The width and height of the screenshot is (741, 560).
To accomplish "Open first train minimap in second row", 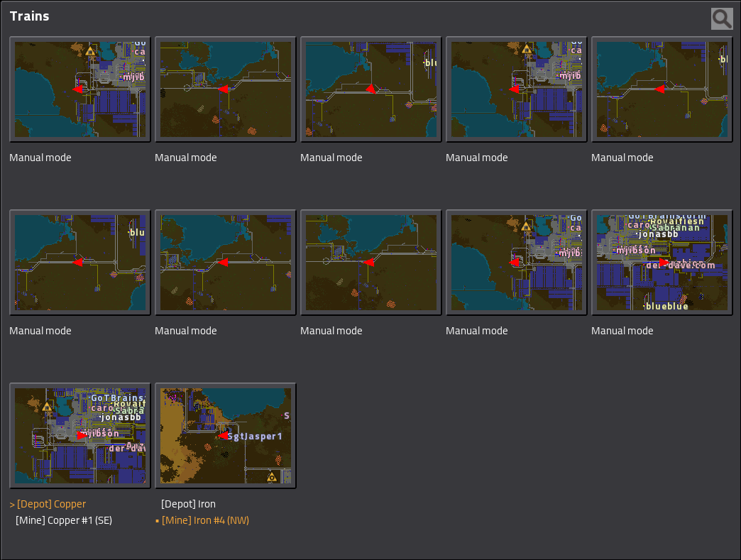I will (80, 263).
